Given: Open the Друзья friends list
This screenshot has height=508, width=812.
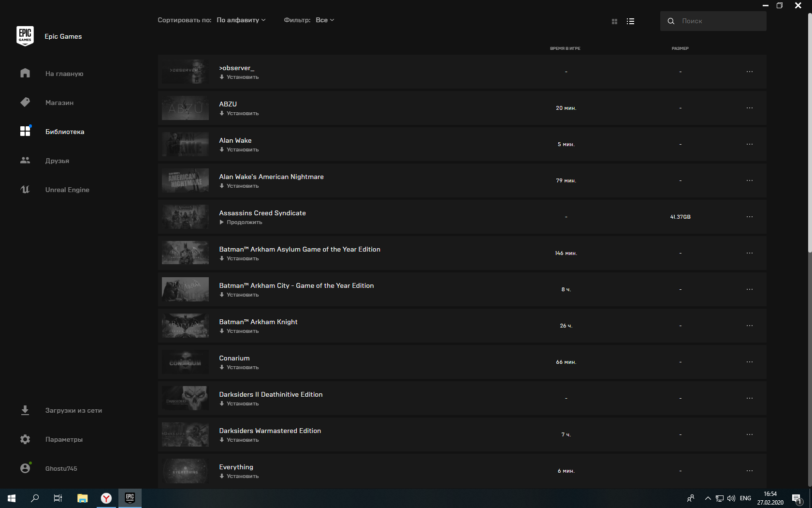Looking at the screenshot, I should (x=44, y=161).
